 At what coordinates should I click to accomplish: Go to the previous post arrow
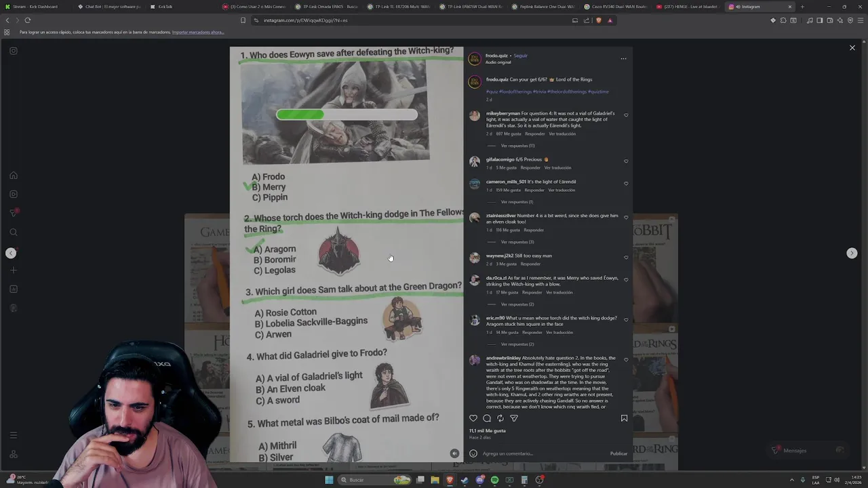(11, 253)
